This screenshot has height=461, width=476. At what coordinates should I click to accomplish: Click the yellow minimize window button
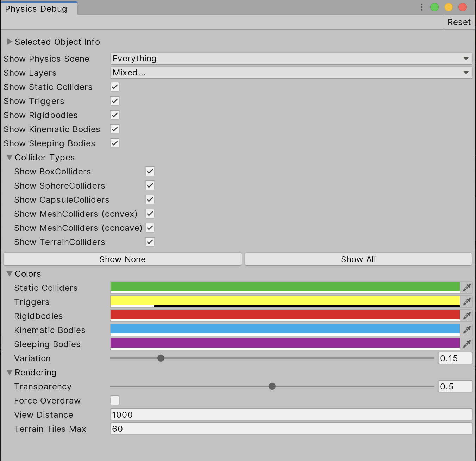449,7
